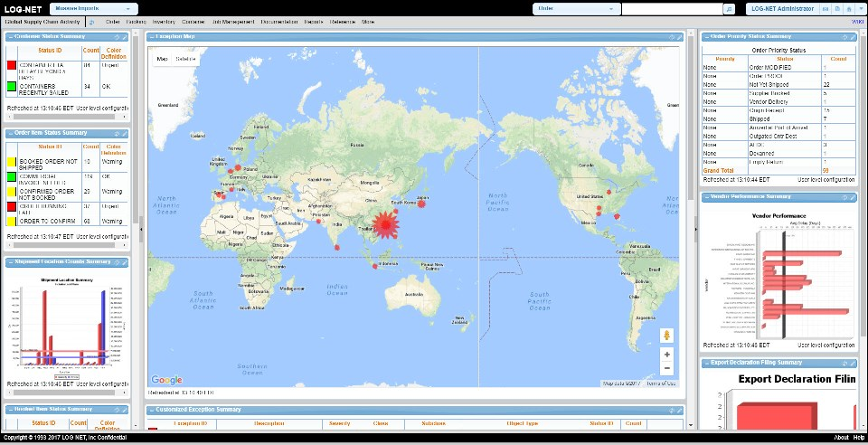Edit the Customized Exception Summary panel
The height and width of the screenshot is (445, 868).
[x=680, y=410]
